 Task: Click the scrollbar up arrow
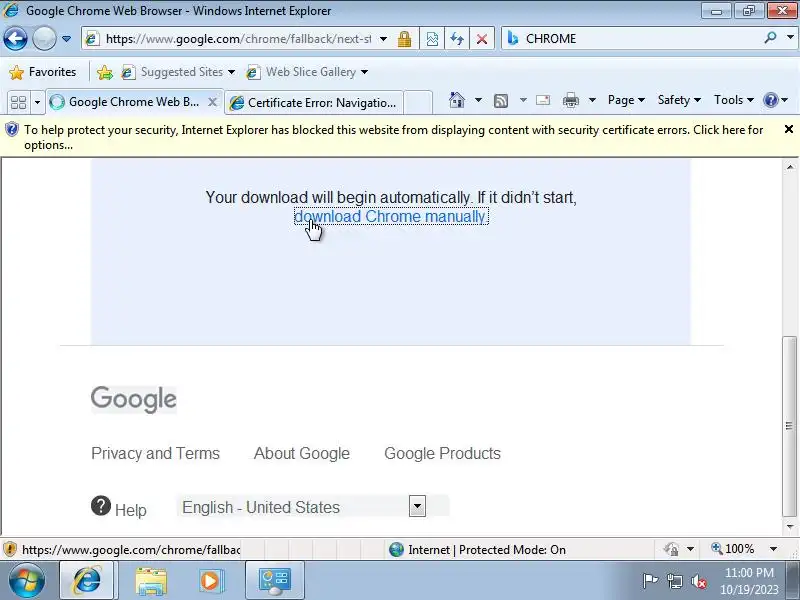[x=790, y=167]
